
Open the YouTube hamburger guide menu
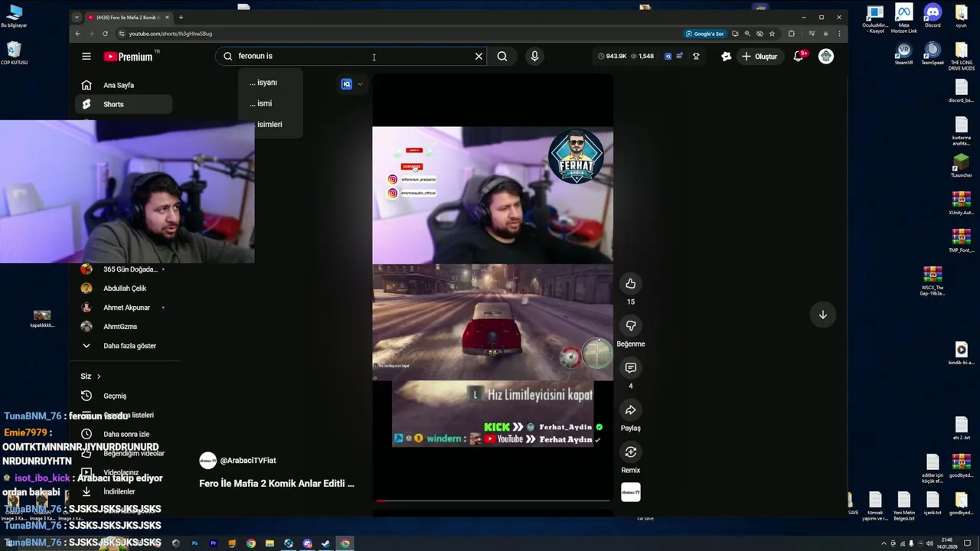point(87,56)
